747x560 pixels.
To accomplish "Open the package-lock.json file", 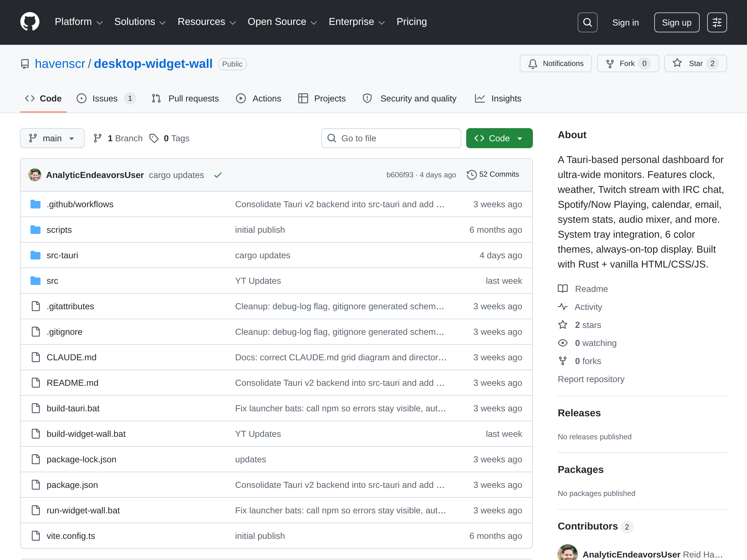I will coord(81,460).
